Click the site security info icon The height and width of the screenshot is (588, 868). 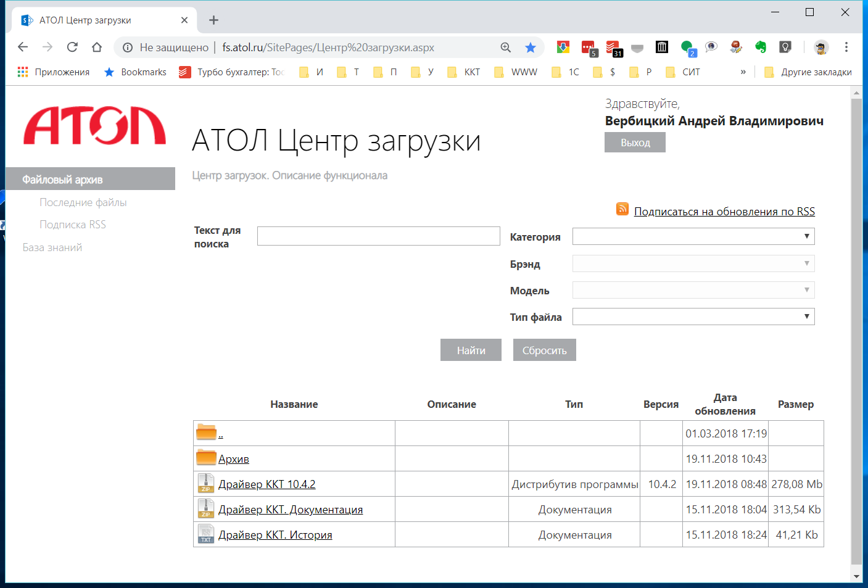click(128, 48)
